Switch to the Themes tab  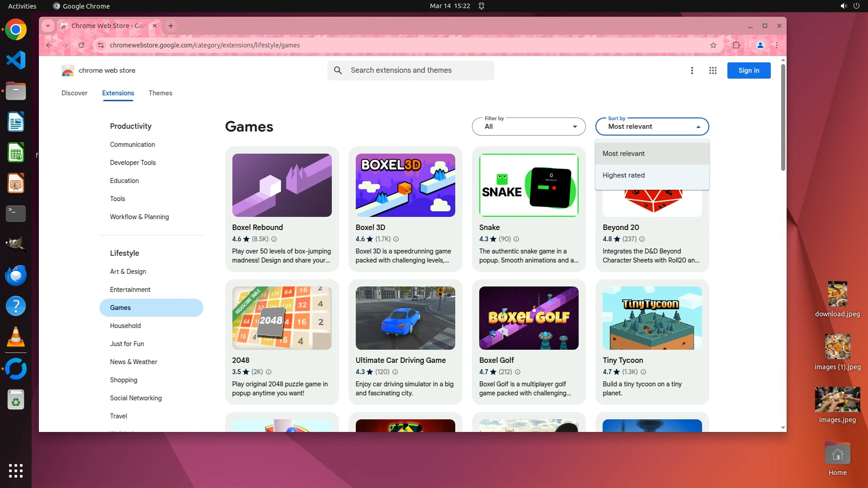(x=160, y=93)
